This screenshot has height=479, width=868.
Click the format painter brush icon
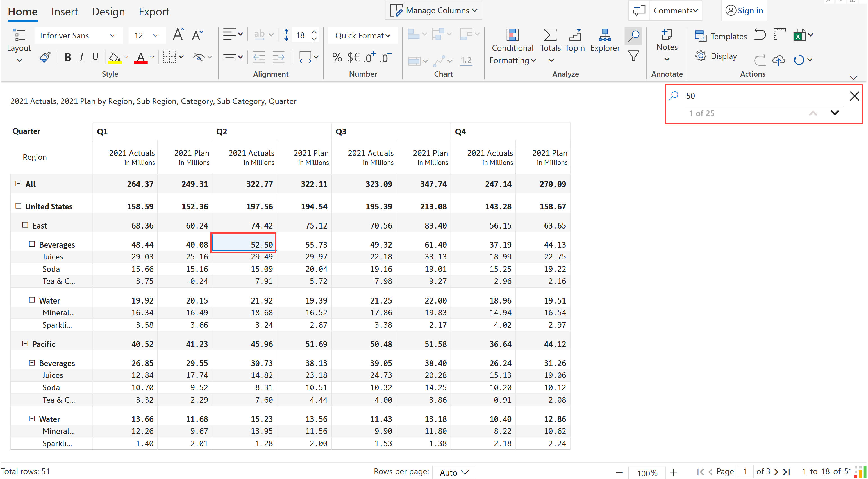pyautogui.click(x=44, y=57)
